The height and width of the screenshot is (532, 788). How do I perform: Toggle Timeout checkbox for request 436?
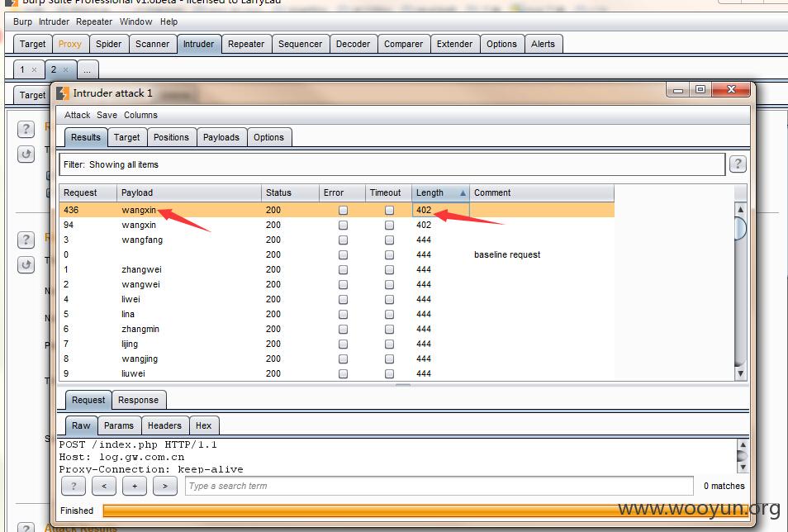(390, 210)
